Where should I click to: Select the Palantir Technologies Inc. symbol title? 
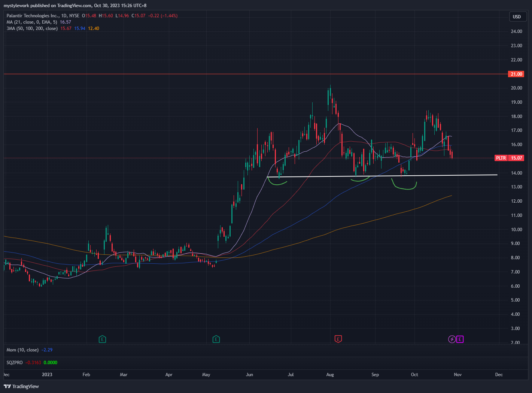coord(33,16)
